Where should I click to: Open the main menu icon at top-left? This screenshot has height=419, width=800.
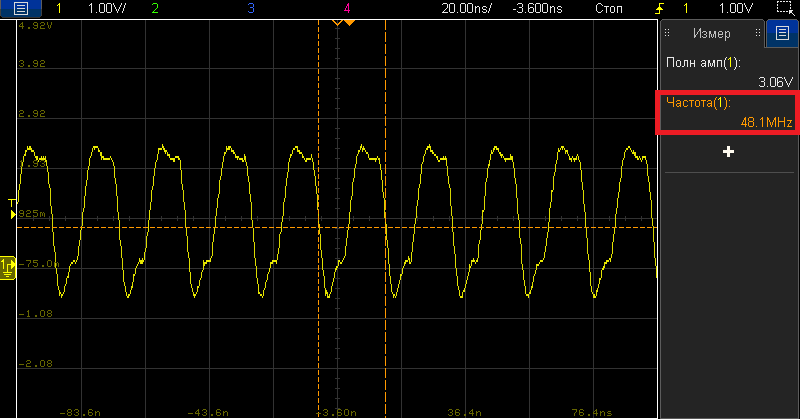coord(22,9)
